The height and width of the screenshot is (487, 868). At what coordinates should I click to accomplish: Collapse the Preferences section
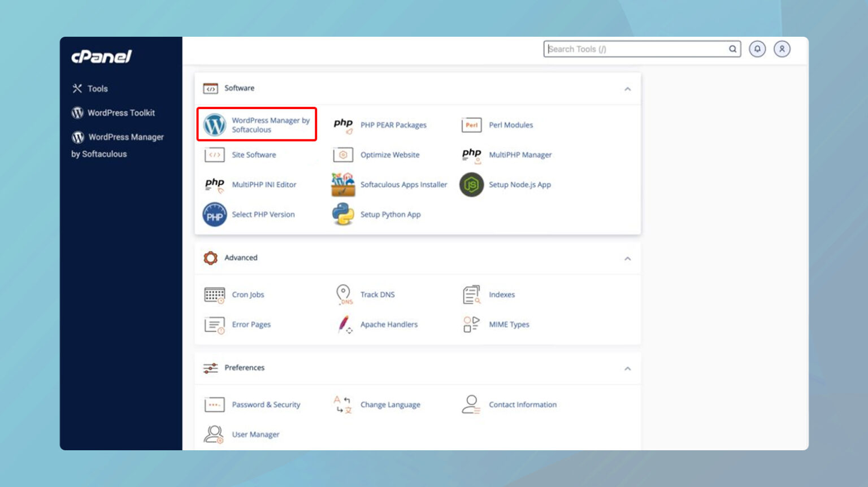pyautogui.click(x=627, y=368)
